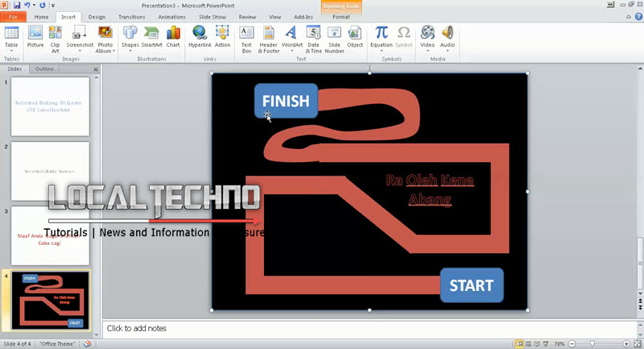Add a Hyperlink to the selection

pyautogui.click(x=200, y=36)
